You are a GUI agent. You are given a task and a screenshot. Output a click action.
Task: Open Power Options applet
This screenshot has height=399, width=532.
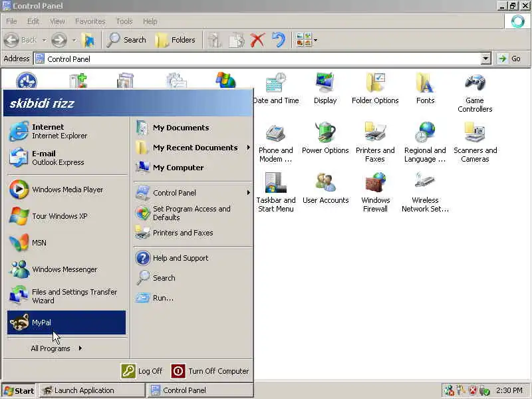(325, 138)
